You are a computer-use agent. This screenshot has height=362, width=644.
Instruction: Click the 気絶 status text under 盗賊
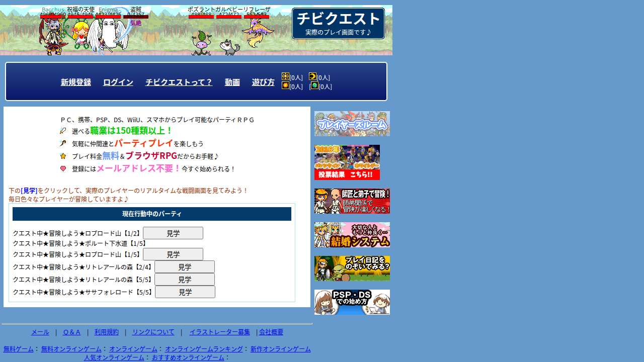(136, 23)
